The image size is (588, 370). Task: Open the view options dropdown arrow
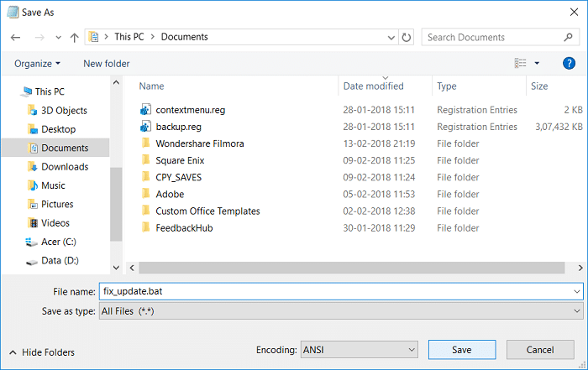(x=537, y=64)
